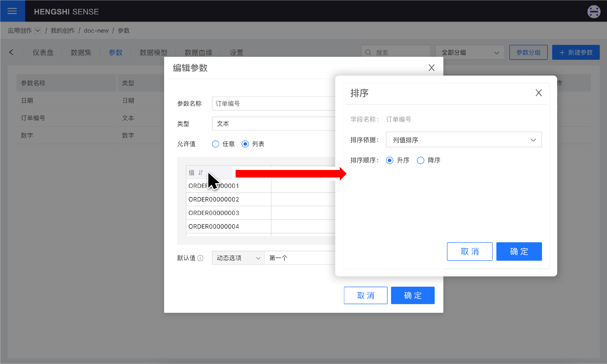Click the 参数名称 input with 订单编号

(273, 104)
